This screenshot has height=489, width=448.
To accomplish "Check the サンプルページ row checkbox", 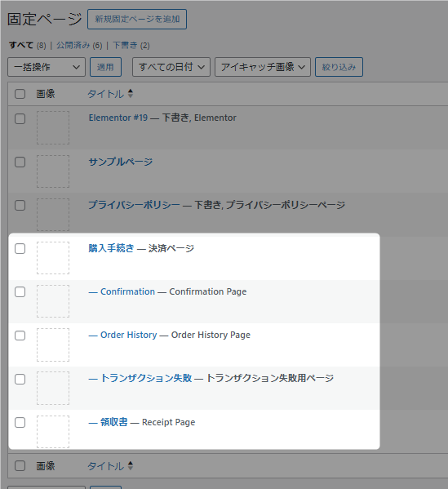I will click(x=20, y=162).
